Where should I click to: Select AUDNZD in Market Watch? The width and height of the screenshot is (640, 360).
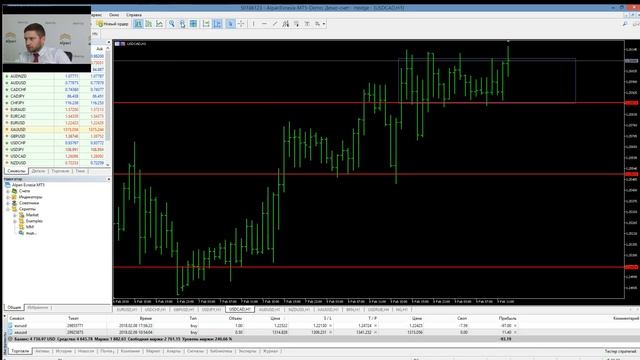[55, 76]
